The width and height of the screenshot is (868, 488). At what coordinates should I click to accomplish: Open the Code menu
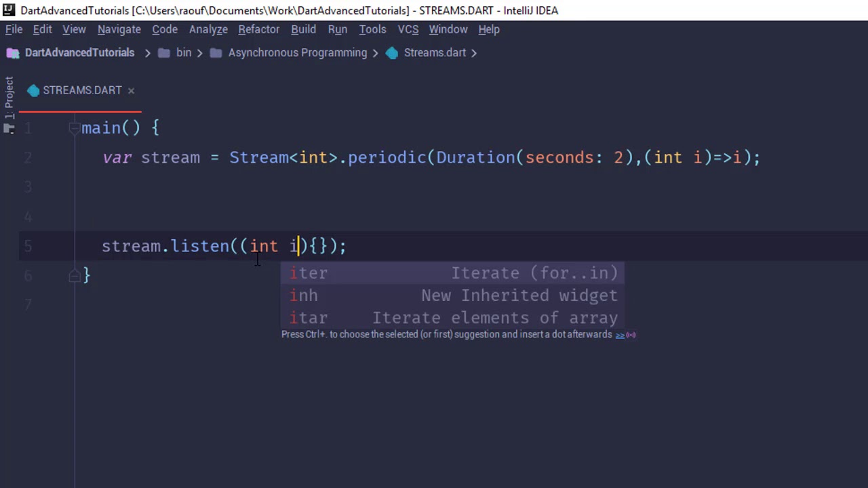165,30
